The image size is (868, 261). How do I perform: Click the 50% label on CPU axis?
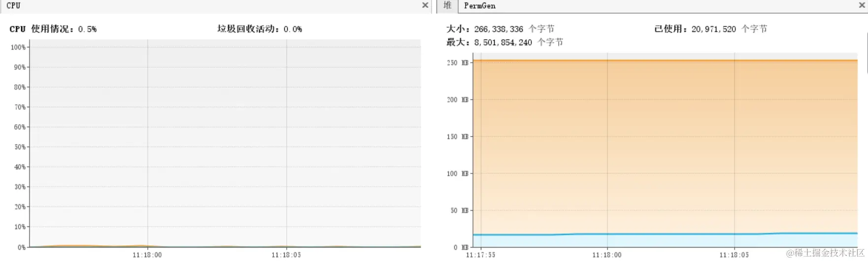pyautogui.click(x=20, y=147)
